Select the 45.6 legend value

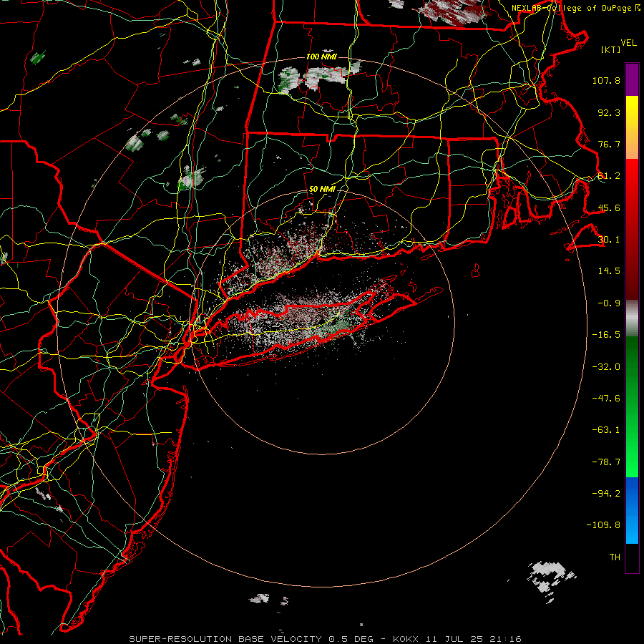(x=609, y=208)
